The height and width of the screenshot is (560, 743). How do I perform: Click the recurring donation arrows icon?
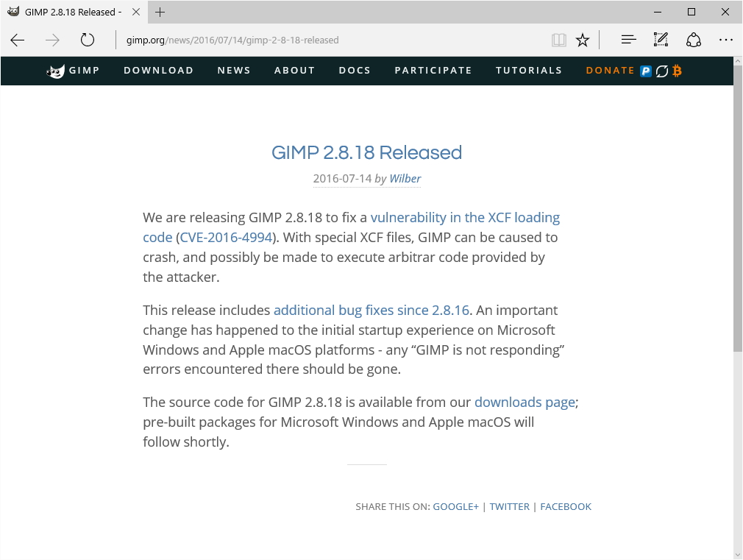pyautogui.click(x=662, y=71)
